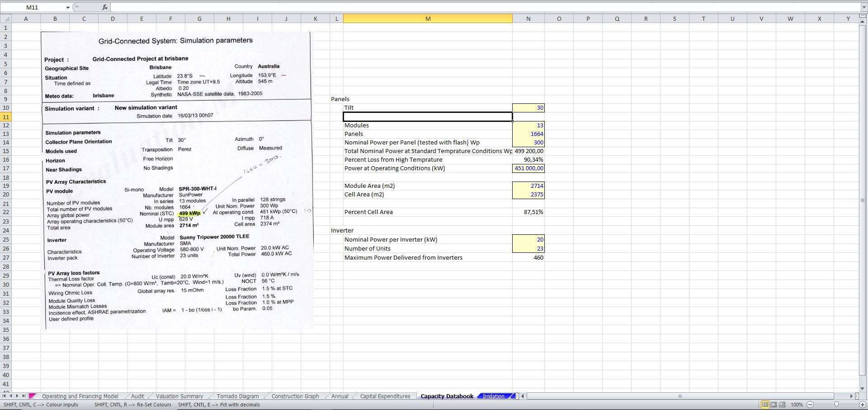Select column A header
Viewport: 868px width, 410px height.
coord(26,19)
